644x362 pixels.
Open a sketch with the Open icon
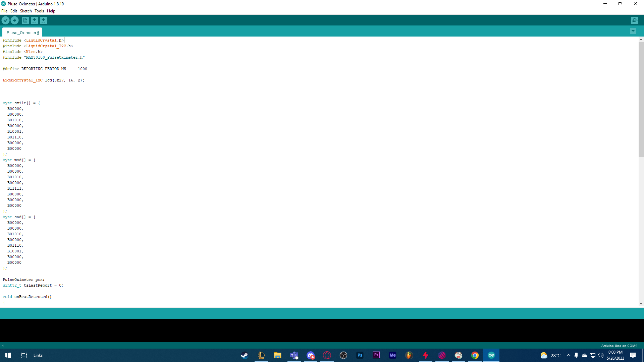(34, 20)
